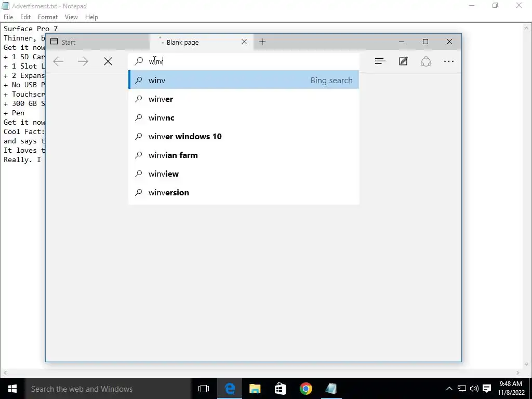Open Notepad View menu
Screen dimensions: 532x399
click(x=71, y=17)
